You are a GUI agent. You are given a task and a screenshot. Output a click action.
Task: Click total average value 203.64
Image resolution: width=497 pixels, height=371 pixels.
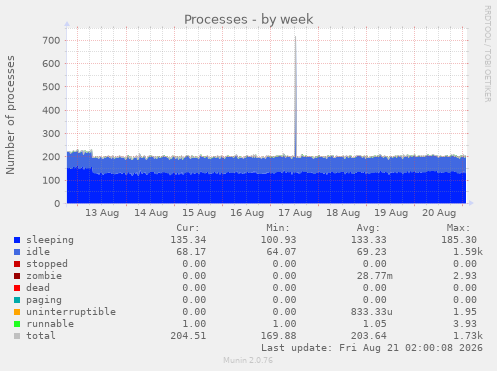click(369, 336)
